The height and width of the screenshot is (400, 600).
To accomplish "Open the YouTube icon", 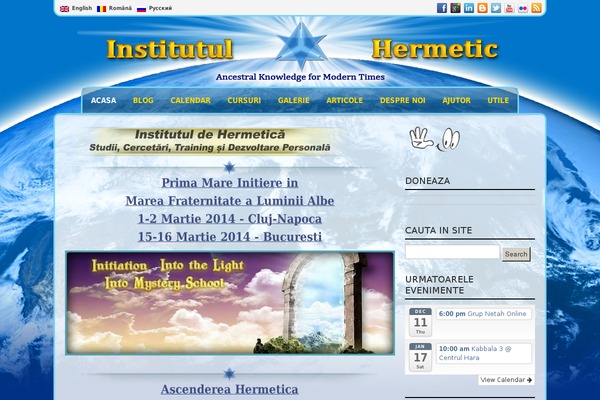I will [x=509, y=8].
